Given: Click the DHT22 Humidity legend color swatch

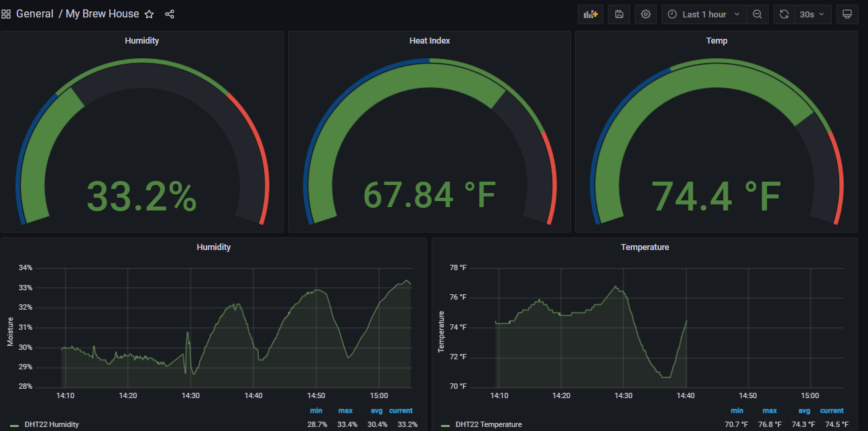Looking at the screenshot, I should tap(15, 425).
